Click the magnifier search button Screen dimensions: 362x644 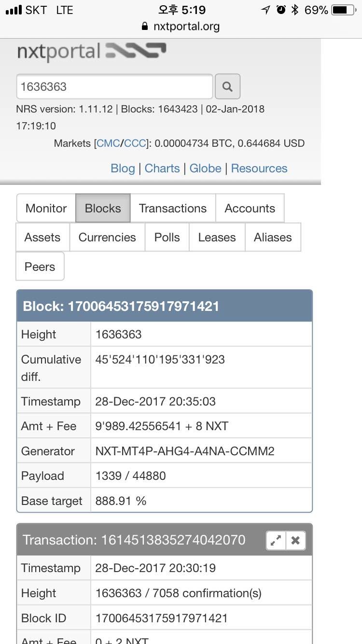(227, 87)
